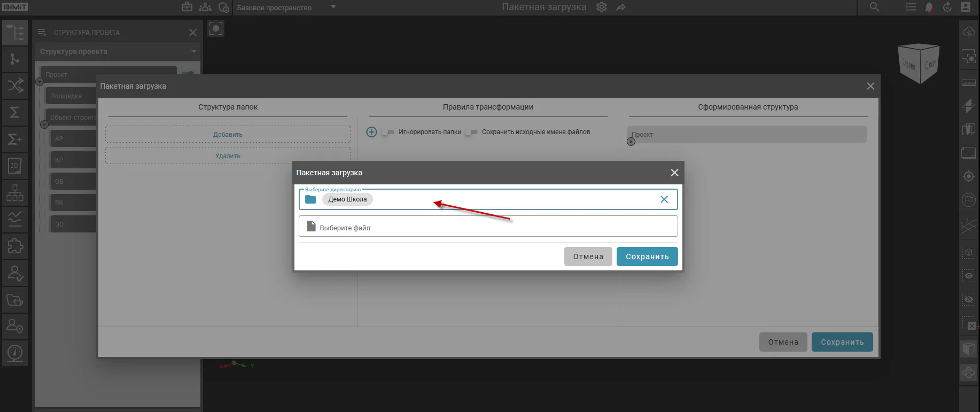
Task: Open the search magnifier in top bar
Action: [875, 7]
